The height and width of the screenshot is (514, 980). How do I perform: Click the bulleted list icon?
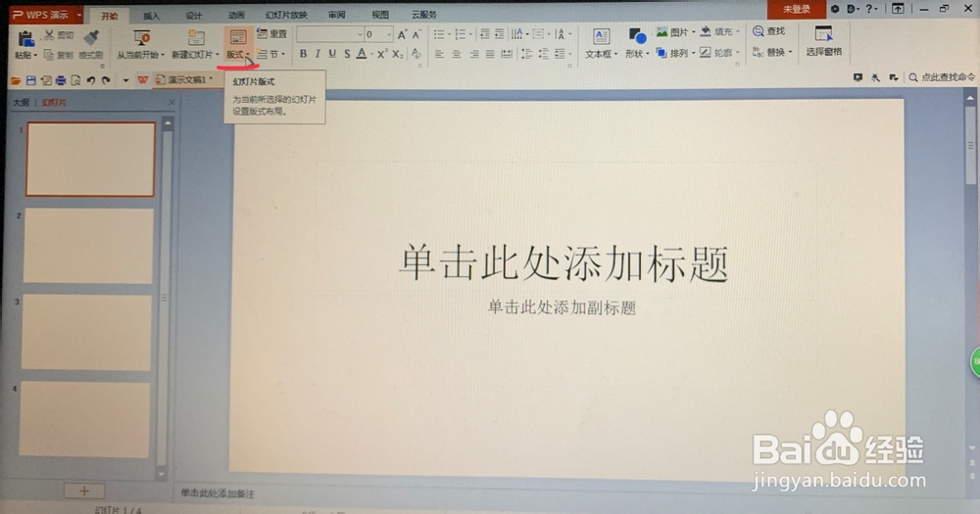pyautogui.click(x=439, y=34)
